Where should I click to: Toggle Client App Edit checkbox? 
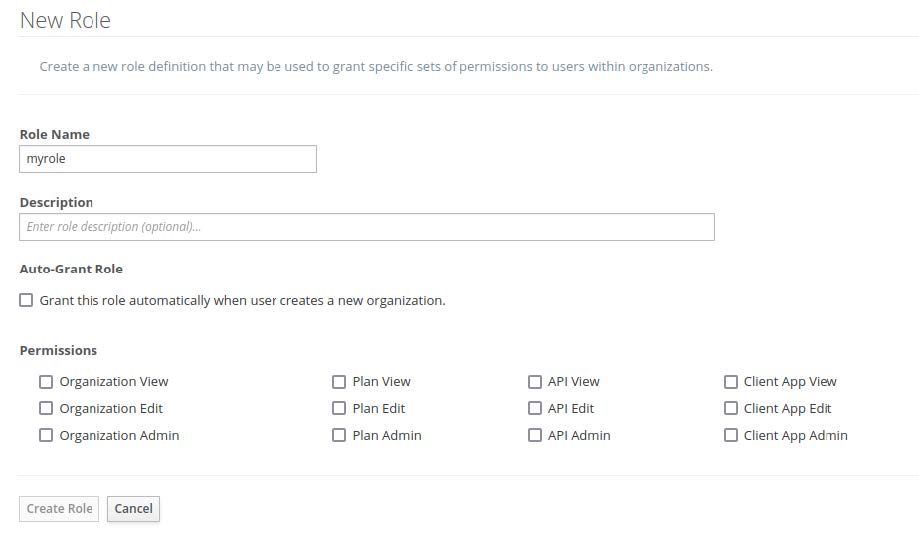[731, 409]
